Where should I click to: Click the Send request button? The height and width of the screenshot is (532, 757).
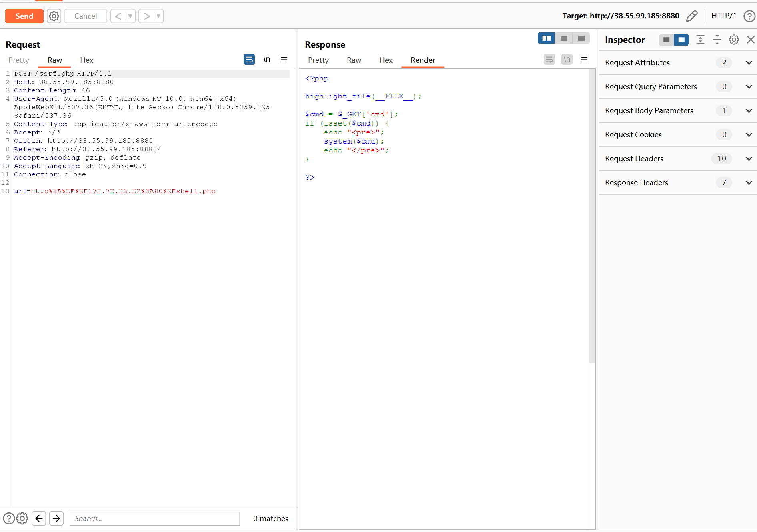tap(24, 16)
